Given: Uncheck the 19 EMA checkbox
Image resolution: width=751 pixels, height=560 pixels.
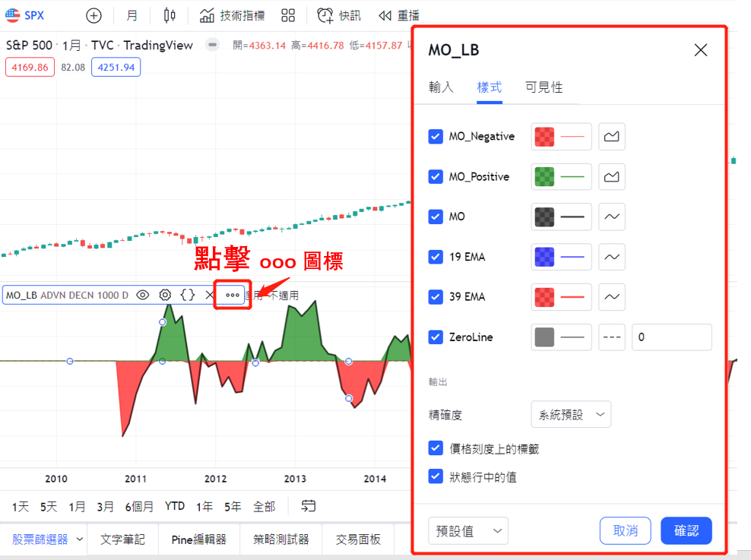Looking at the screenshot, I should 436,257.
